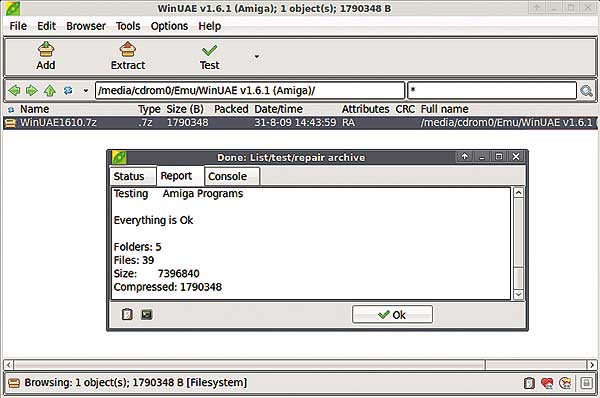The image size is (600, 398).
Task: Click the main horizontal scrollbar thumb
Action: (250, 365)
